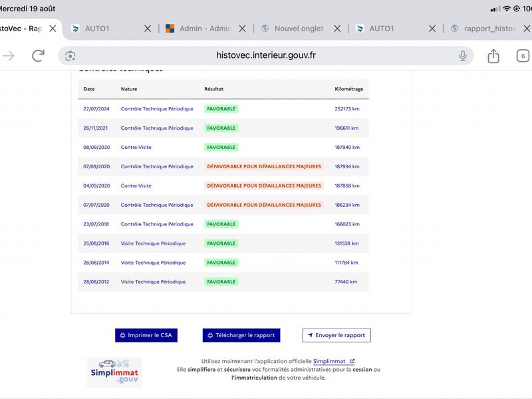
Task: Click mileage 111784 km
Action: (x=346, y=263)
